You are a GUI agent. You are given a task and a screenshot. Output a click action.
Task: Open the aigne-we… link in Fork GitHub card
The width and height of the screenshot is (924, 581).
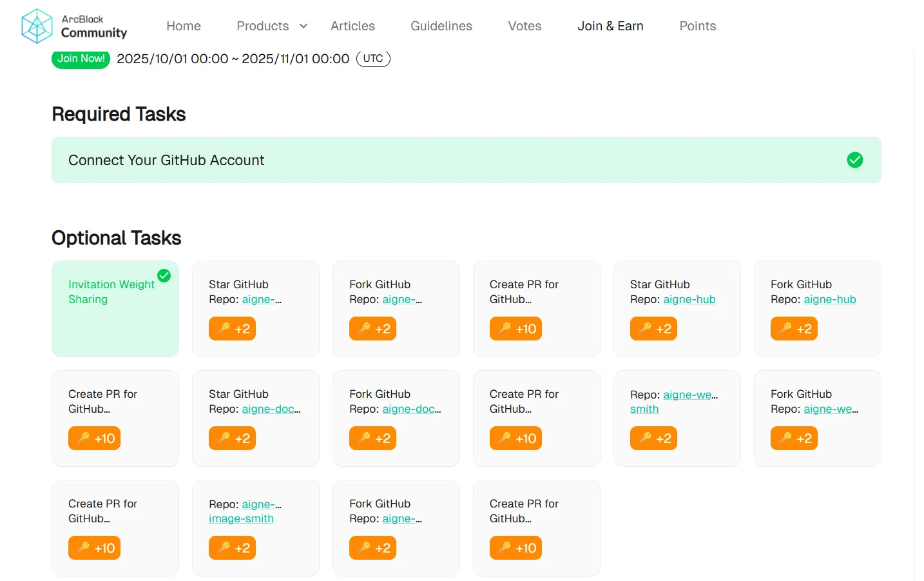(831, 409)
